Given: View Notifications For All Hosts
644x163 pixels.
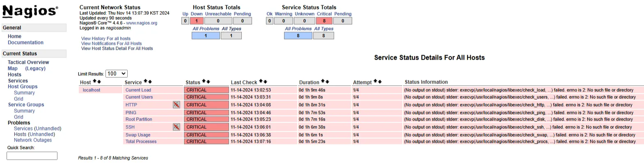Looking at the screenshot, I should pos(111,44).
